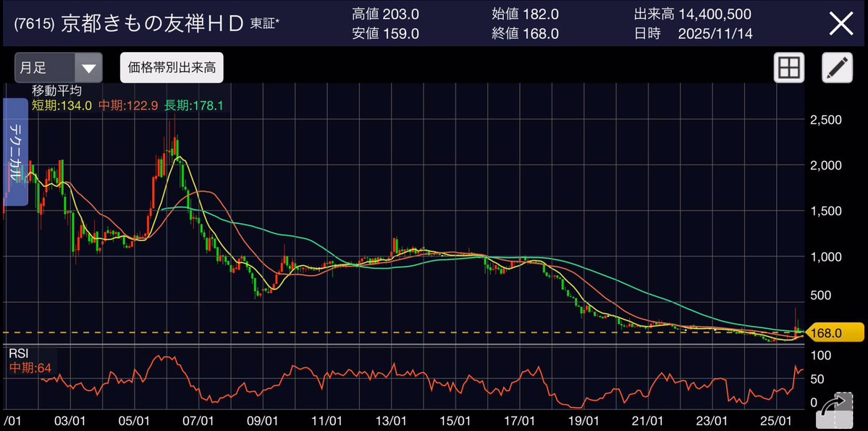
Task: Click the 移動平均 indicator label
Action: click(x=56, y=91)
